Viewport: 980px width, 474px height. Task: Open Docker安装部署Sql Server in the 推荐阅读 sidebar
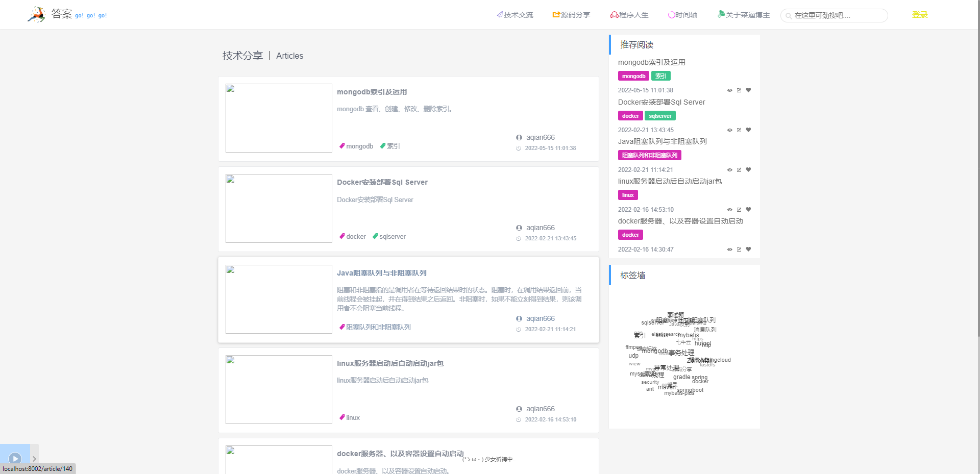(661, 102)
